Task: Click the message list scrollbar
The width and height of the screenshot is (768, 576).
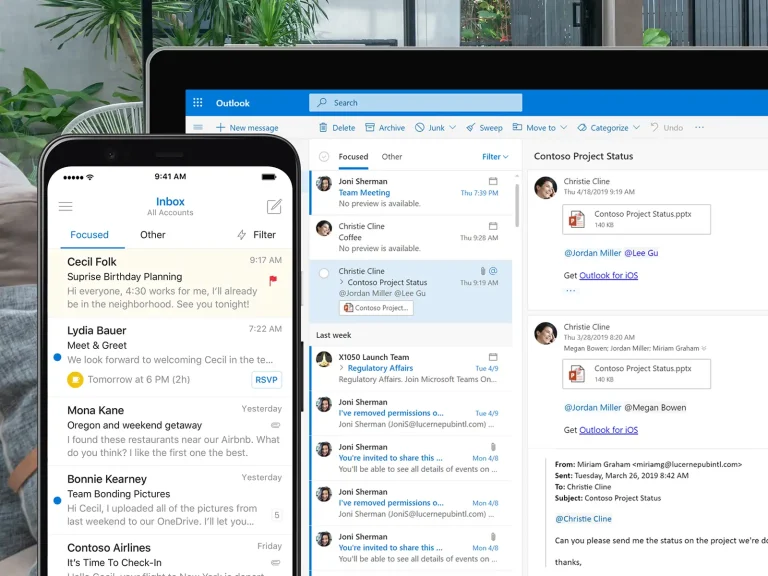Action: click(x=516, y=206)
